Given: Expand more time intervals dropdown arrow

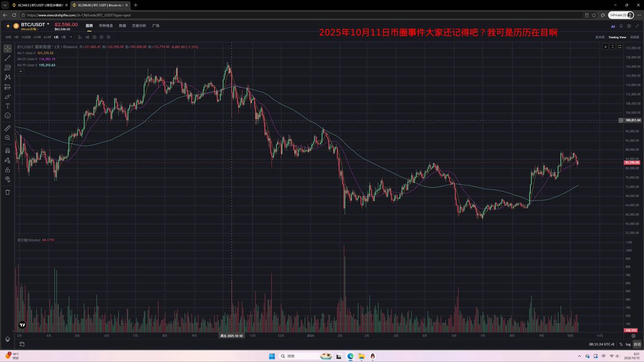Looking at the screenshot, I should click(71, 37).
